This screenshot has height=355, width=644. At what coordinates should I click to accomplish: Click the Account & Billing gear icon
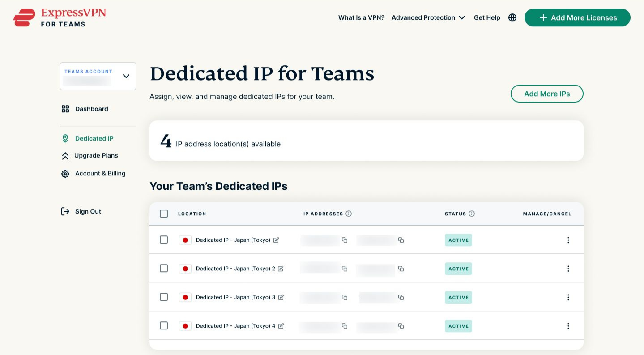click(x=65, y=174)
